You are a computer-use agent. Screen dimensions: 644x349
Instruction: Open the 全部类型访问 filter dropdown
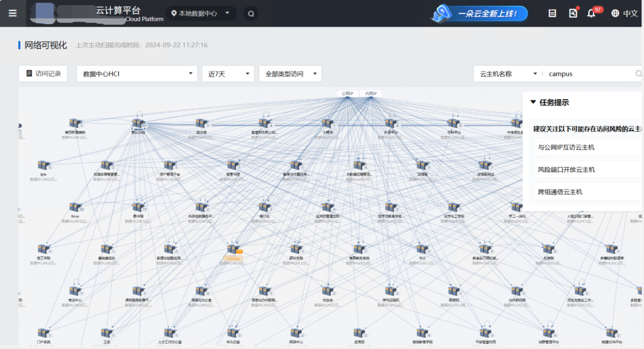290,74
